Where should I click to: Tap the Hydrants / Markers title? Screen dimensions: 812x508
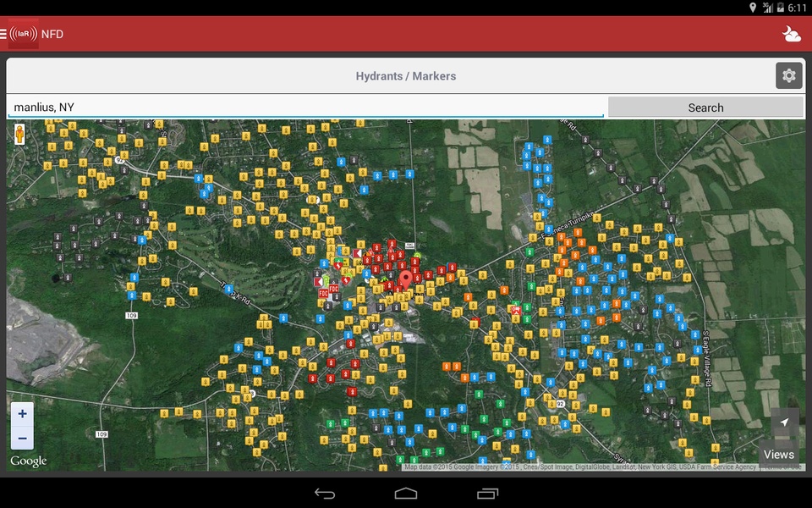click(x=406, y=76)
